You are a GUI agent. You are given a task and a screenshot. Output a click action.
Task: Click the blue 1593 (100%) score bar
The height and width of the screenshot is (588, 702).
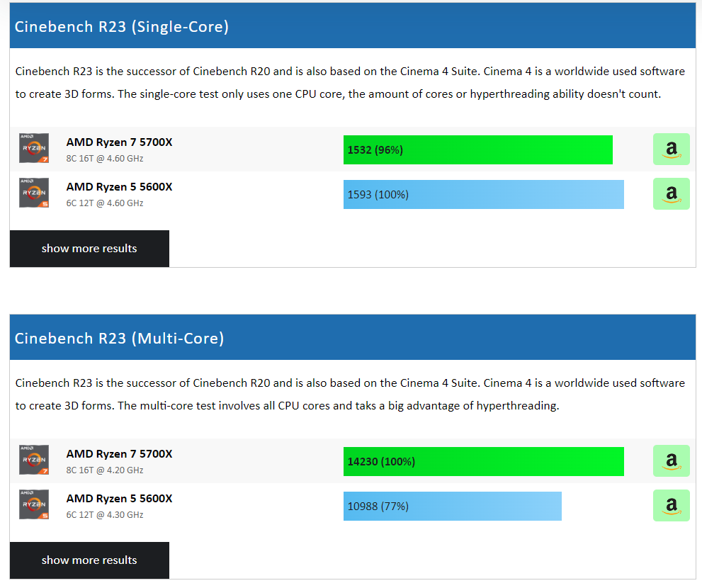(484, 195)
